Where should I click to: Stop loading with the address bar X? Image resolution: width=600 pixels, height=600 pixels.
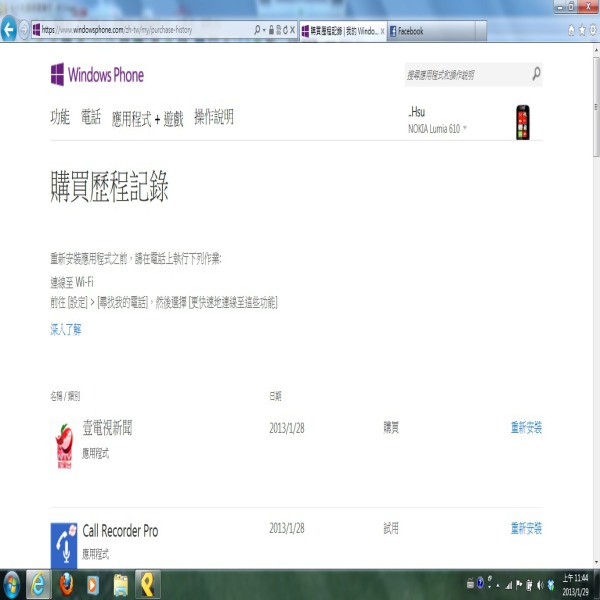[x=293, y=30]
